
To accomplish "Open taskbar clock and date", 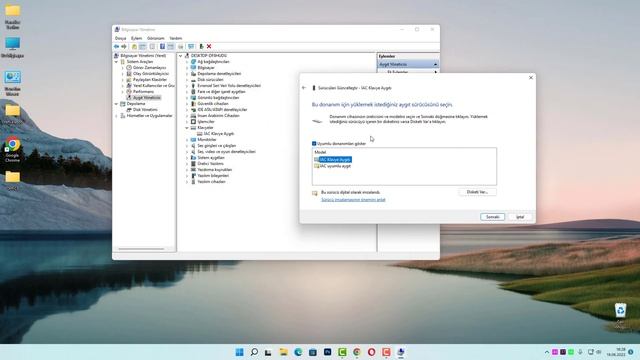I will click(x=616, y=352).
